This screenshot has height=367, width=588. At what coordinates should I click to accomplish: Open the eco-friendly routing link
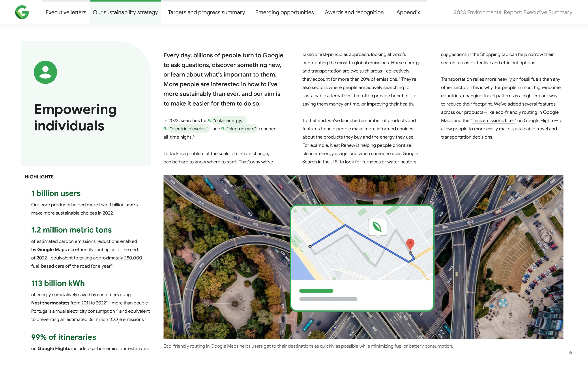516,112
